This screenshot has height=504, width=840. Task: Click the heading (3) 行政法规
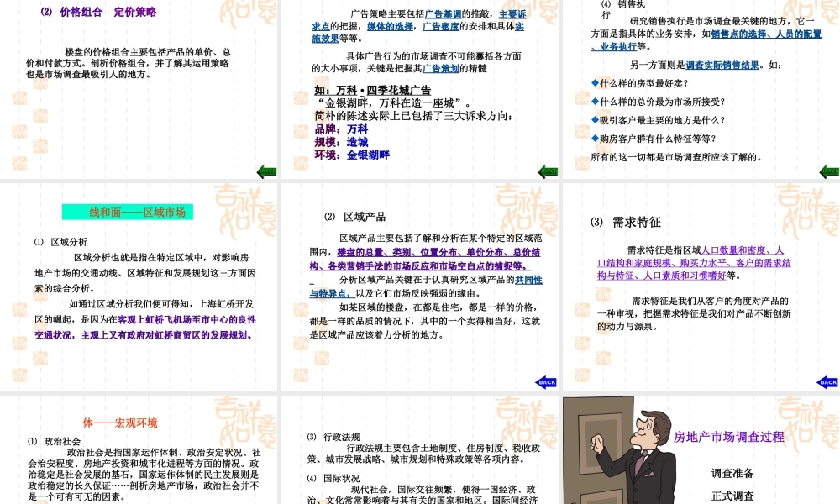click(x=333, y=437)
